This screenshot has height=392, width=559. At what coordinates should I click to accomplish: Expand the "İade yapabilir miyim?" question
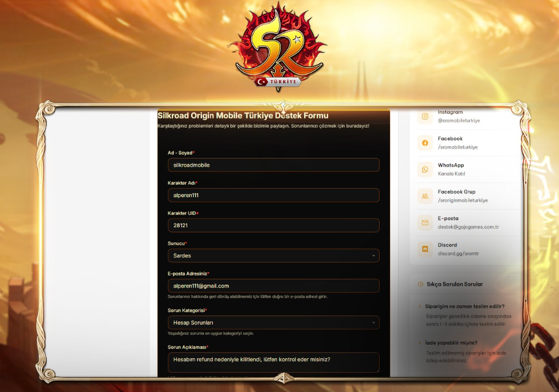pos(451,343)
